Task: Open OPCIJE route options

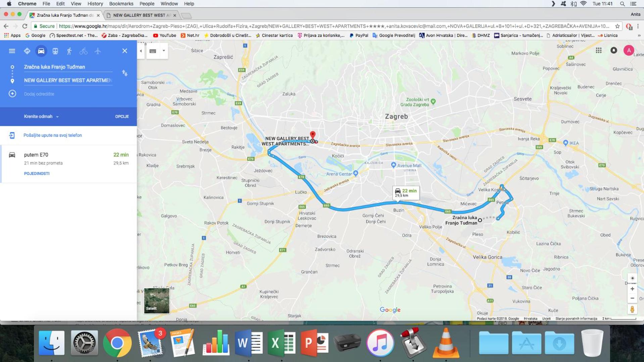Action: (x=122, y=117)
